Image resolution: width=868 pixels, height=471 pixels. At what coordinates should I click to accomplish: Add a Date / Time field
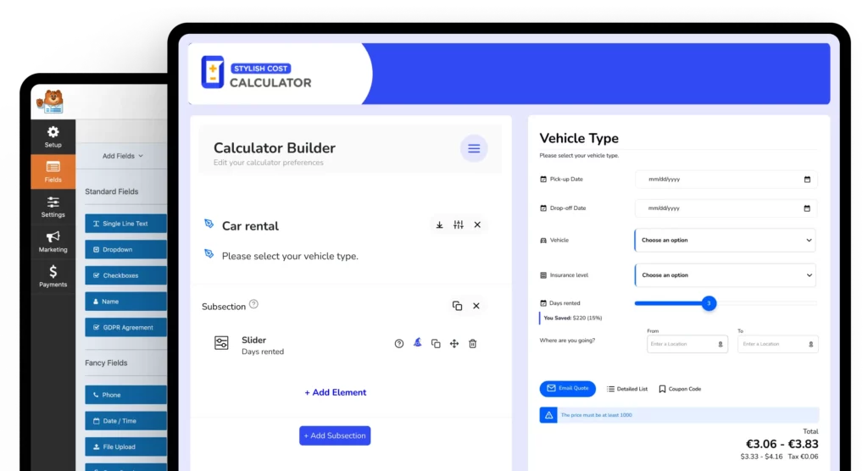[x=125, y=421]
